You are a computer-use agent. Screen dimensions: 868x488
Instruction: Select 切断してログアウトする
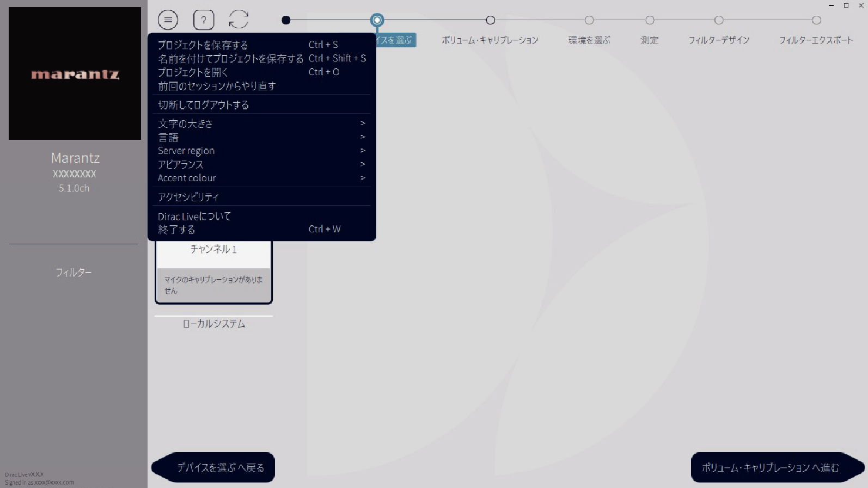pyautogui.click(x=261, y=104)
